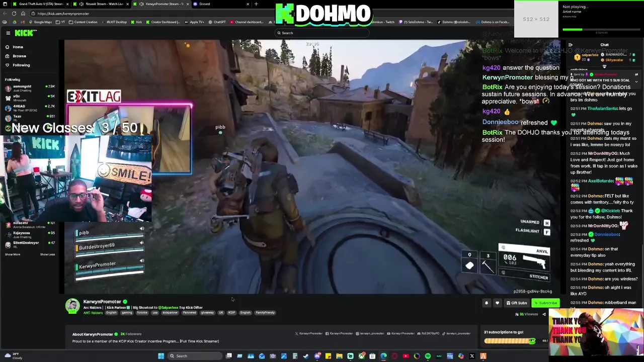Open Following in Kick sidebar

click(x=21, y=65)
